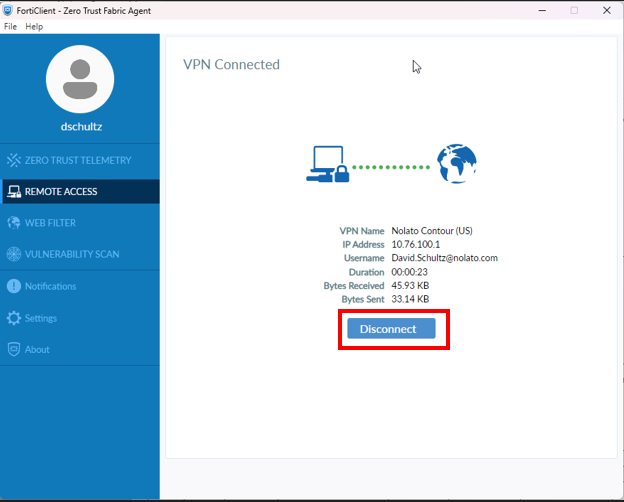Click the Remote Access computer icon
624x502 pixels.
tap(14, 191)
